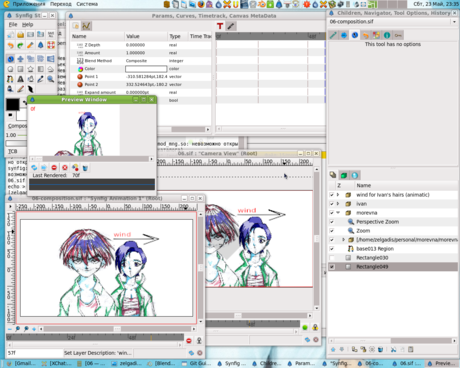Screen dimensions: 460x368
Task: Click the orange Undo arrow icon
Action: pyautogui.click(x=10, y=45)
